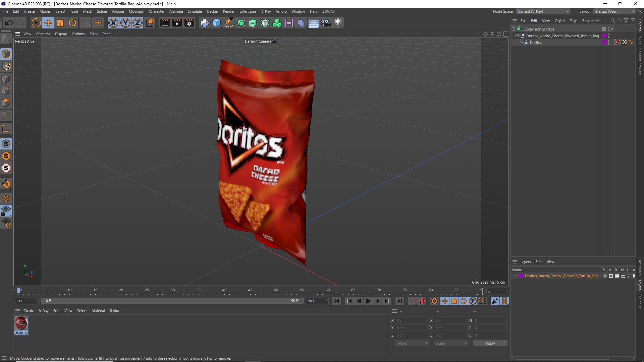Viewport: 644px width, 362px height.
Task: Click Render to Picture Viewer icon
Action: click(x=177, y=23)
